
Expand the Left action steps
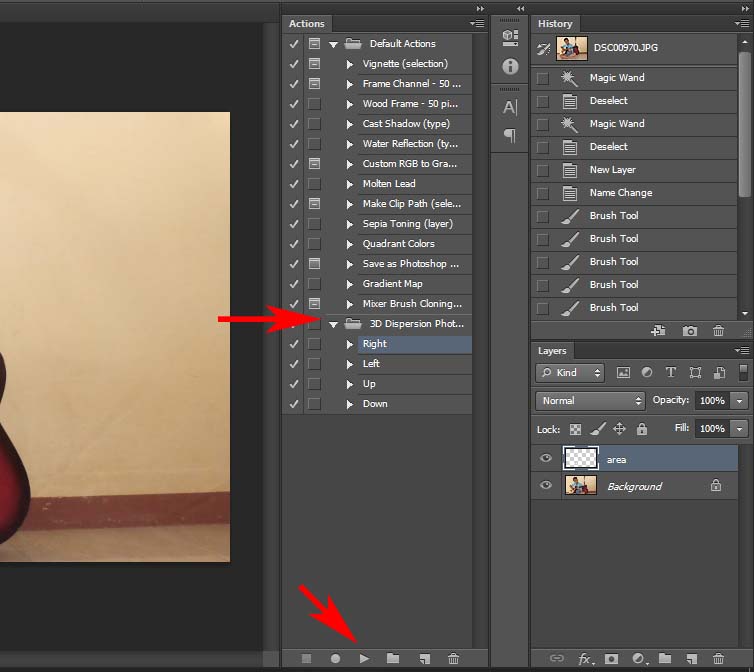[350, 364]
